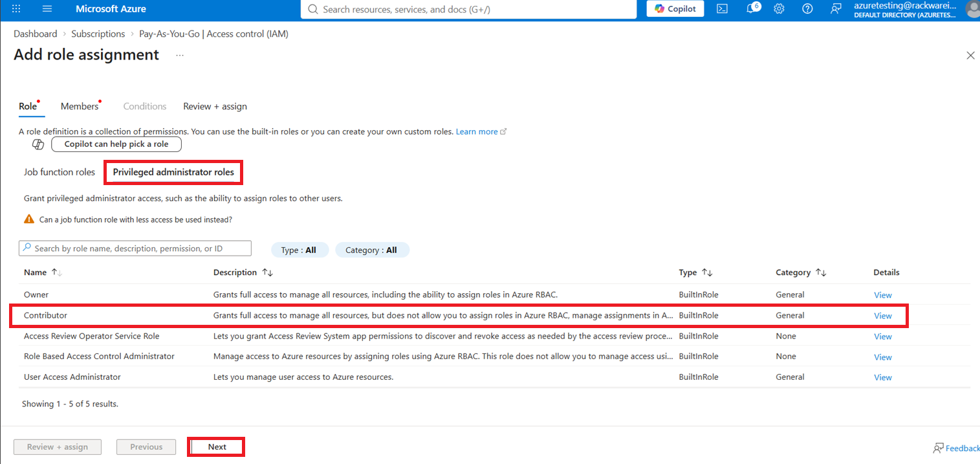View details for RBAC Administrator role
This screenshot has height=464, width=980.
click(x=883, y=357)
